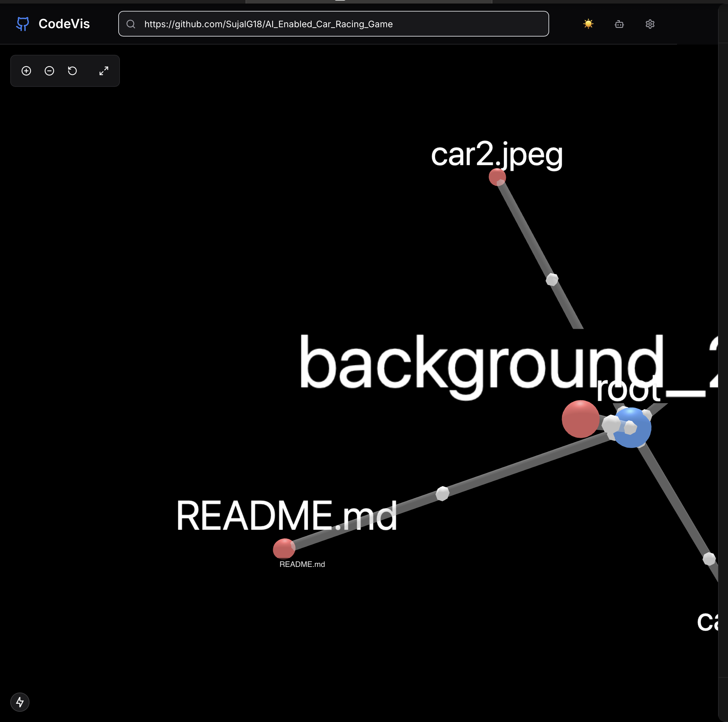Click the small README.md caption label
Viewport: 728px width, 722px height.
(x=302, y=564)
